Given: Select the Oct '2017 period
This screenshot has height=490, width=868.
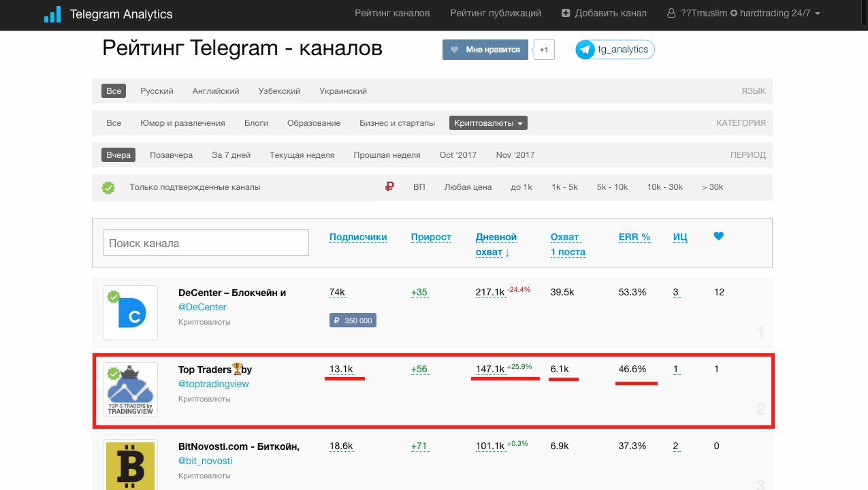Looking at the screenshot, I should pos(458,155).
